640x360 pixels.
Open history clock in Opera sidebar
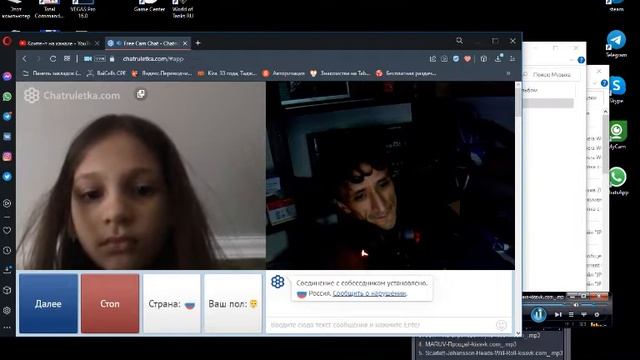(7, 250)
